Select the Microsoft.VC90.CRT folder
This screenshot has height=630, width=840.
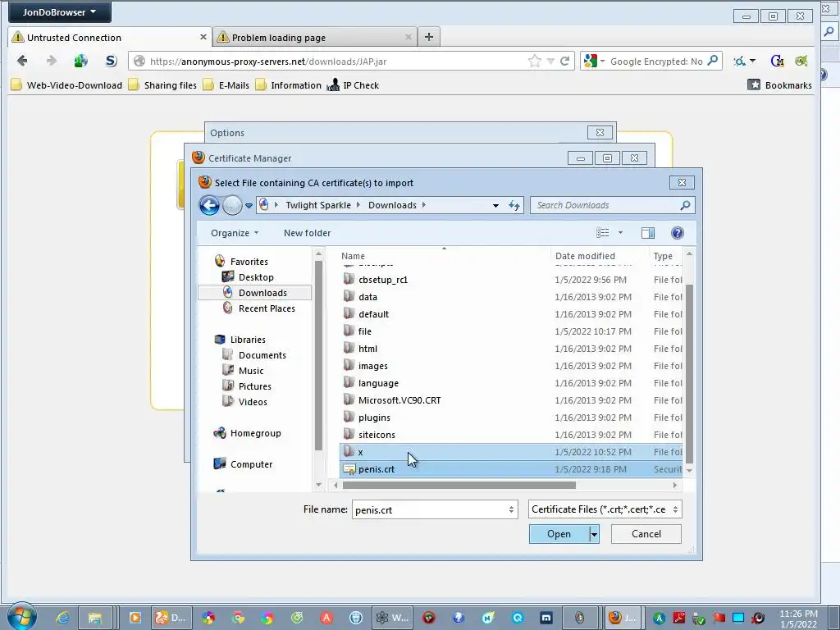pos(512,400)
